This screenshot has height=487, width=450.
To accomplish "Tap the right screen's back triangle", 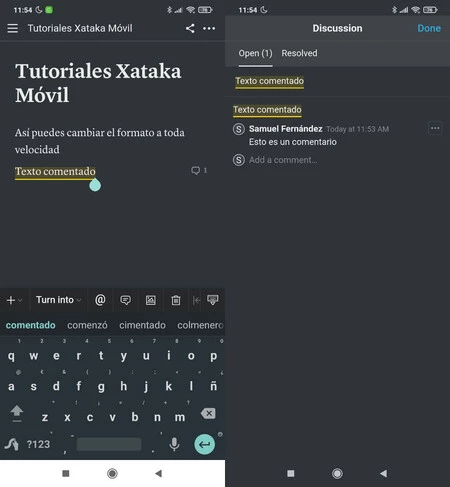I will click(x=384, y=473).
